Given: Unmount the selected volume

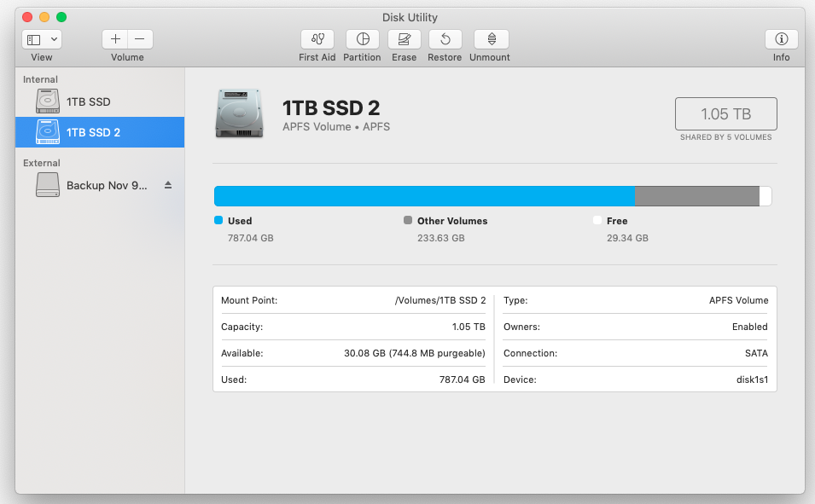Looking at the screenshot, I should click(492, 39).
